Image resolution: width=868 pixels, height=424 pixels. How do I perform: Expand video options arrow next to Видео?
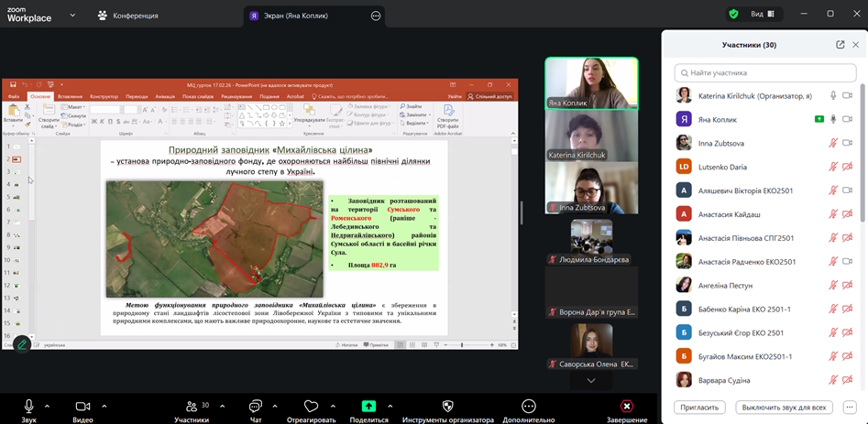(104, 406)
